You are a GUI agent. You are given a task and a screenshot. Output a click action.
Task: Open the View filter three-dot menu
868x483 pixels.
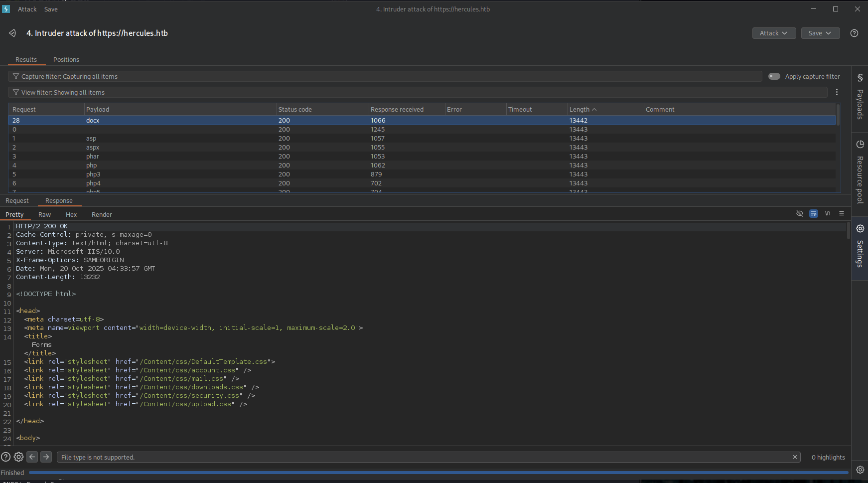837,92
